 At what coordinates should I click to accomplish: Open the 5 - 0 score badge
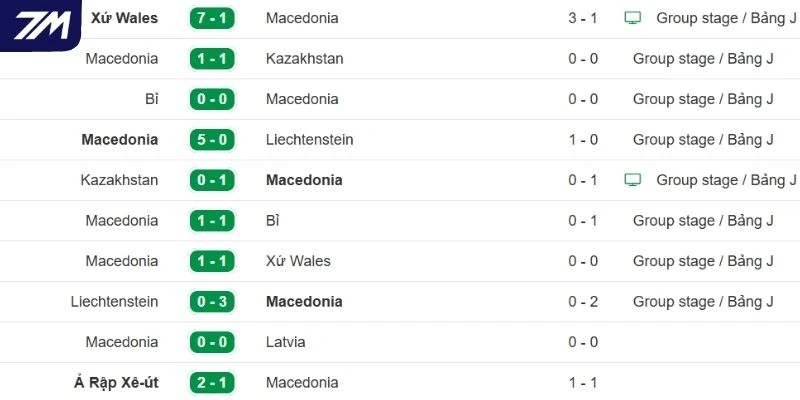click(x=212, y=139)
